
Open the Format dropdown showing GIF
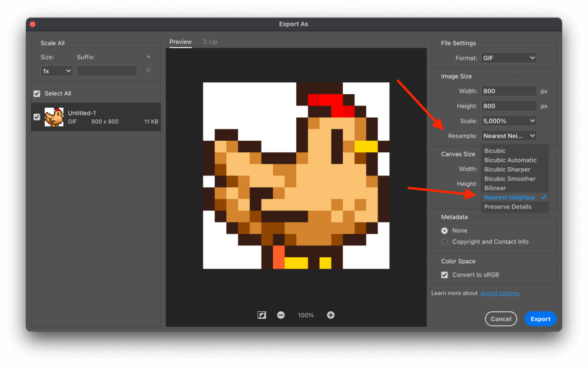(509, 58)
